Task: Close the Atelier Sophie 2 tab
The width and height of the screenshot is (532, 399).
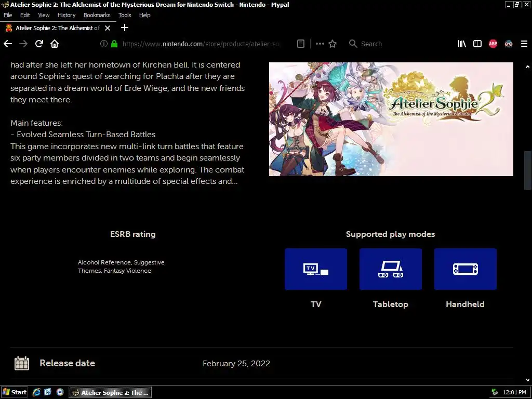Action: pos(108,28)
